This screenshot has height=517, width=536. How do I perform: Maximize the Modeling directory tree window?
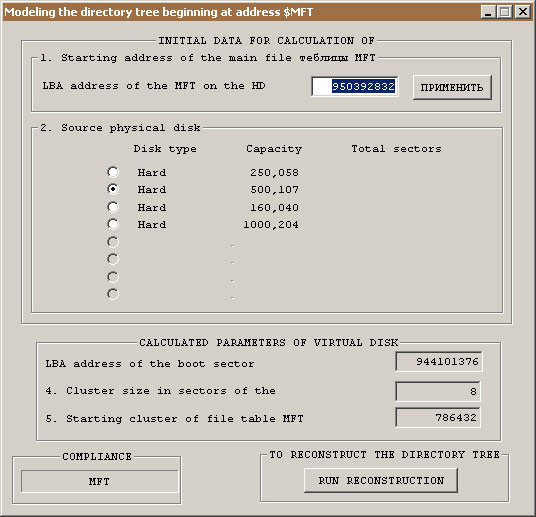pos(505,12)
